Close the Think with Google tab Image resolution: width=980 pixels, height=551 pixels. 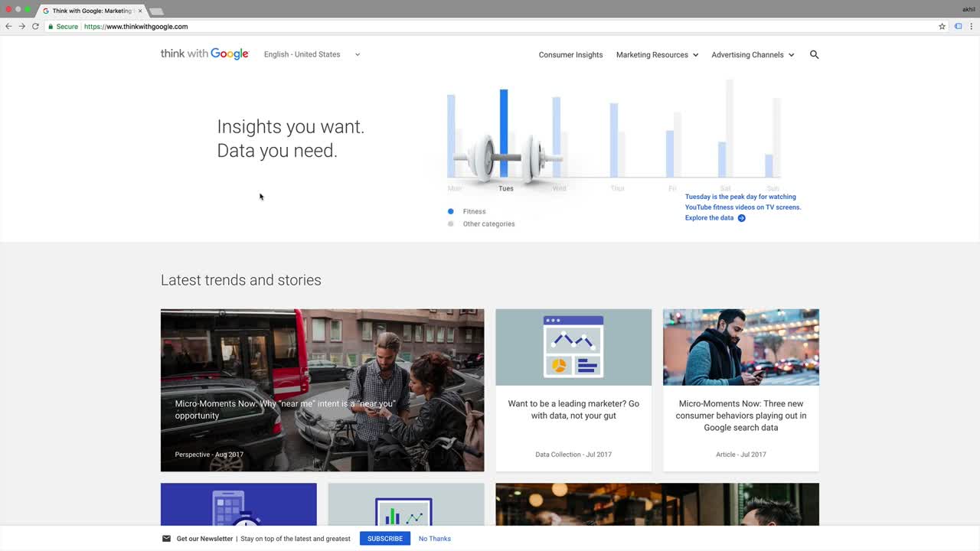(140, 11)
